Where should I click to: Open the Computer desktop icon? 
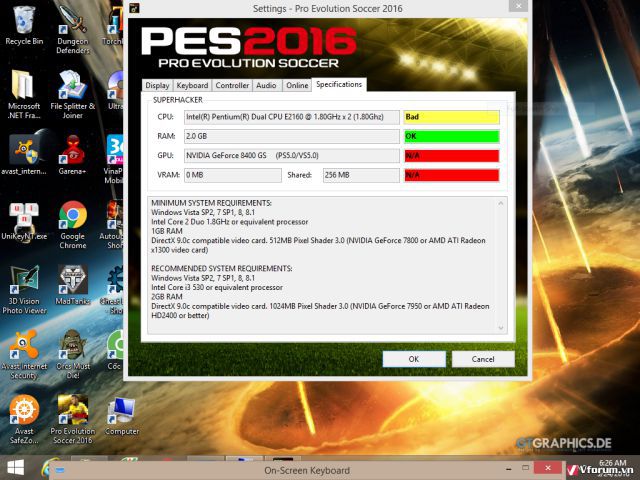[122, 416]
